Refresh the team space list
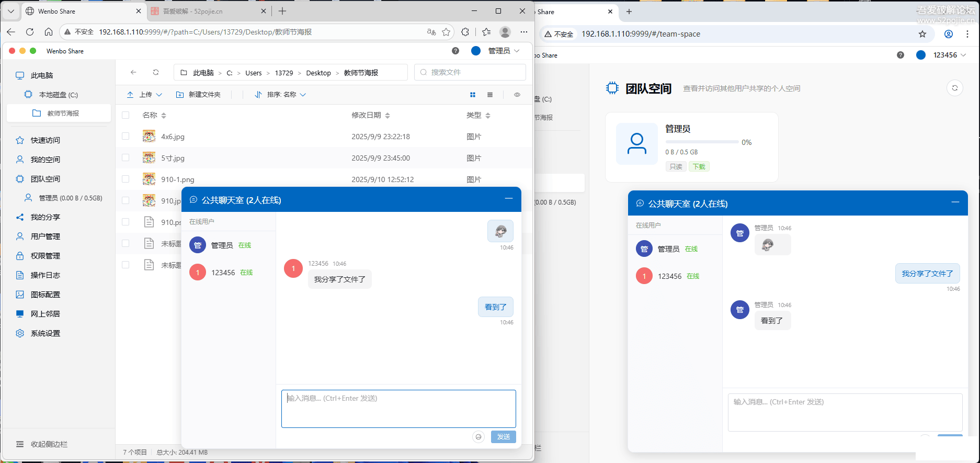980x463 pixels. [x=954, y=88]
